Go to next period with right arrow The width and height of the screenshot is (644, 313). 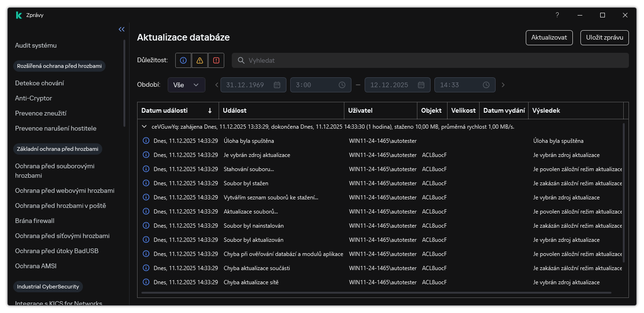(503, 85)
